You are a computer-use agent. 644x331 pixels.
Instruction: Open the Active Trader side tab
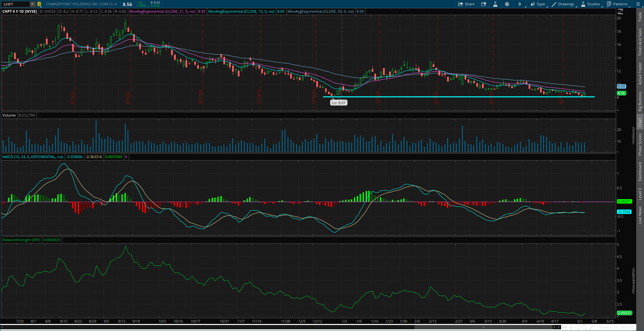coord(640,73)
